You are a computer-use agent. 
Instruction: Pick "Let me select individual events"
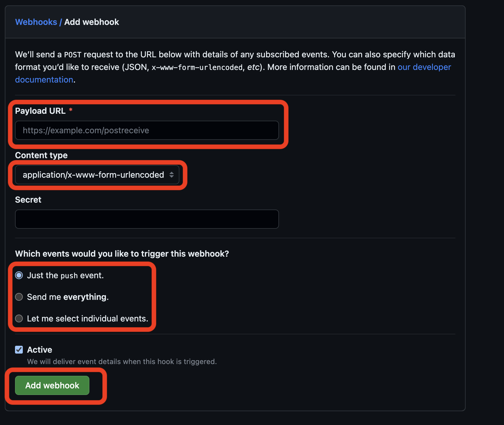coord(19,318)
